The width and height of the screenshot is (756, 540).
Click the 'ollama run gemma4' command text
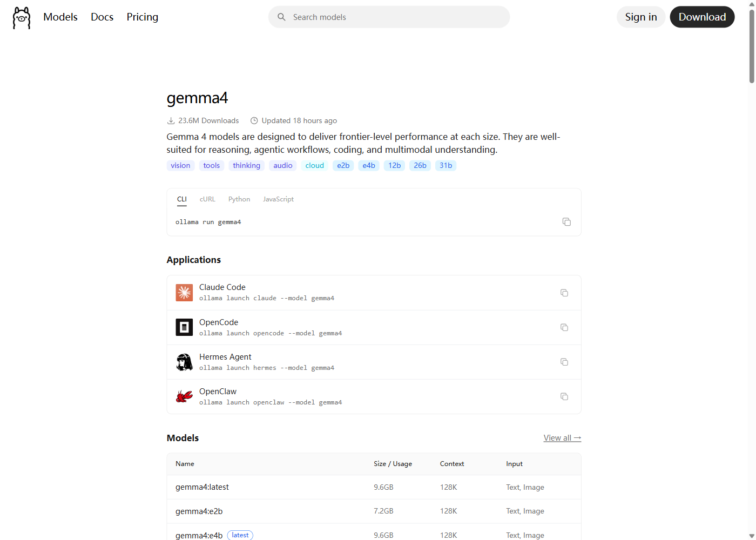(208, 222)
